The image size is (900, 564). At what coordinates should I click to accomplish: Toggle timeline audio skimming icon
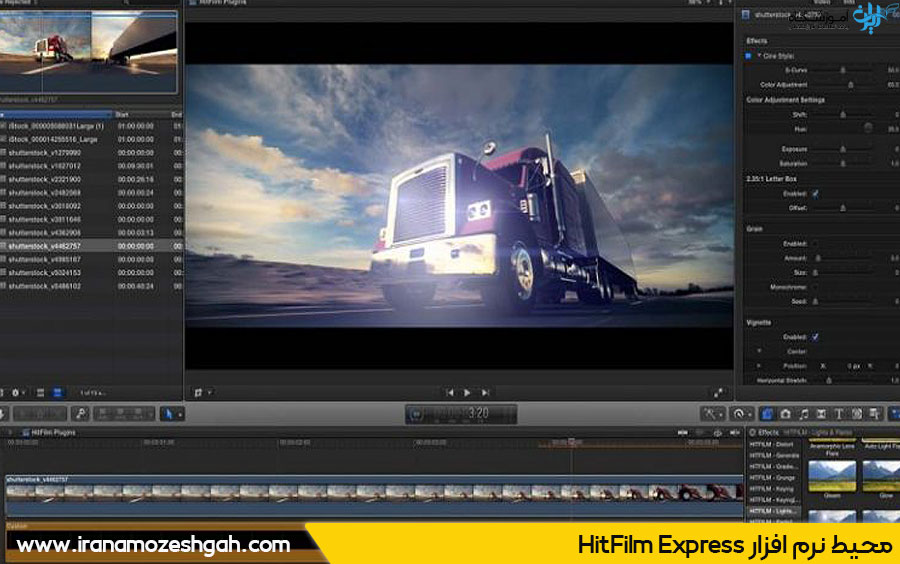click(700, 433)
